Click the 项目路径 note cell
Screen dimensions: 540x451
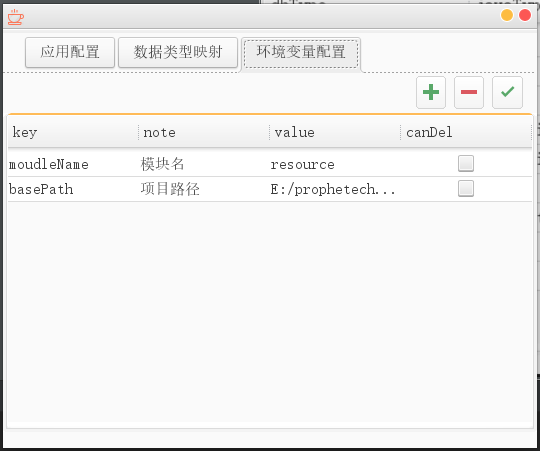(204, 189)
